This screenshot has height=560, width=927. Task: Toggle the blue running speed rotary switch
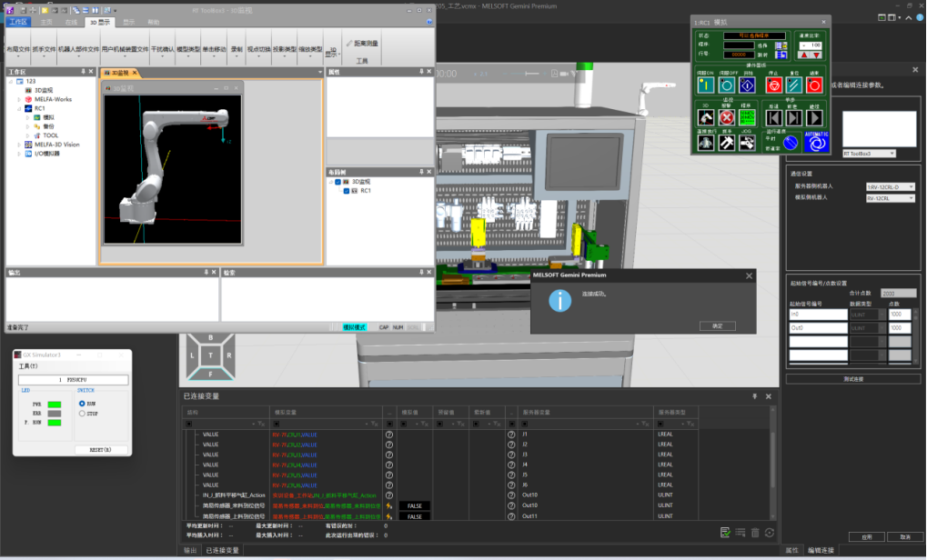coord(791,143)
